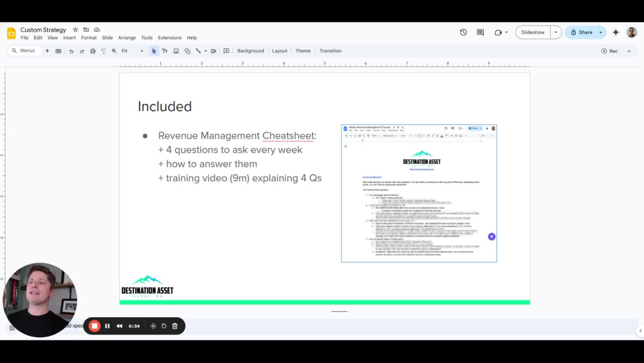Open the Extensions menu
The height and width of the screenshot is (363, 644).
[x=169, y=38]
